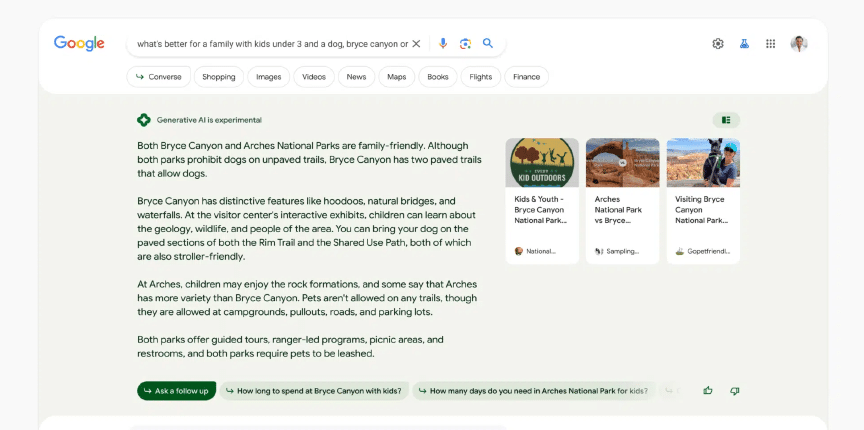Screen dimensions: 864x430
Task: Open the account profile avatar
Action: click(x=798, y=44)
